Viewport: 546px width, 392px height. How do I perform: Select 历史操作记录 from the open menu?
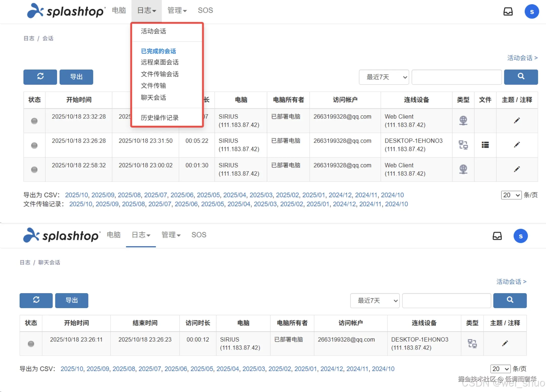pos(159,117)
